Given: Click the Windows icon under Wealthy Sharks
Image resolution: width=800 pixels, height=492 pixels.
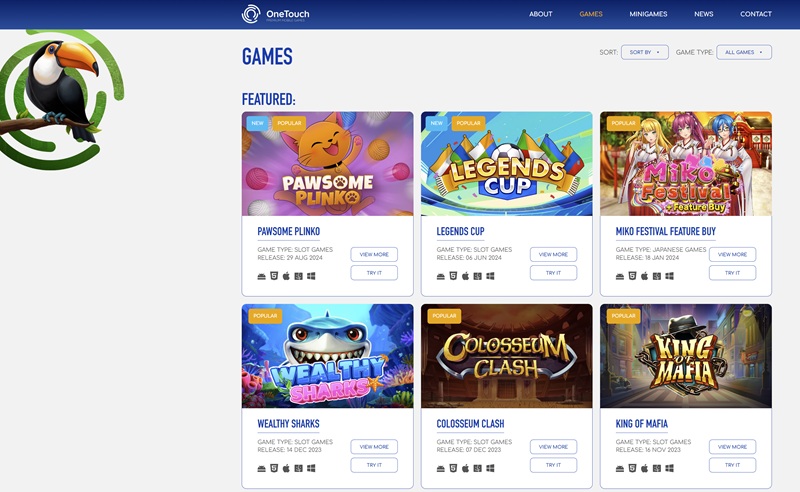Looking at the screenshot, I should click(311, 468).
